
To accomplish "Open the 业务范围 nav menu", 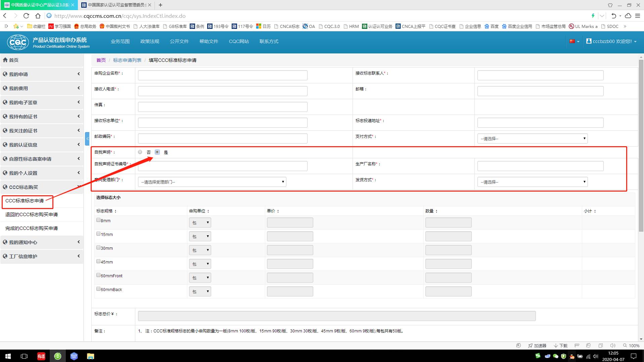I will 120,41.
